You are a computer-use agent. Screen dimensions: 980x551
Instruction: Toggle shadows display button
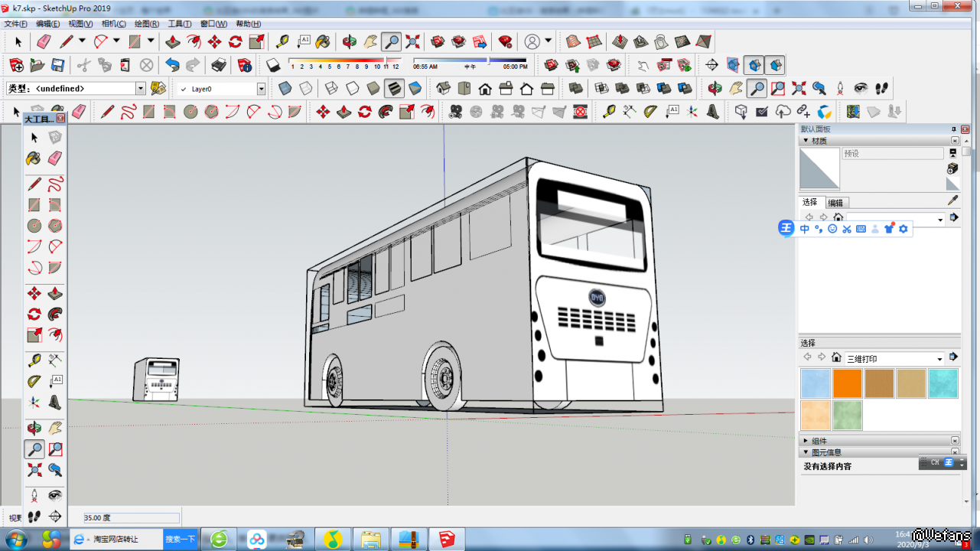(273, 65)
